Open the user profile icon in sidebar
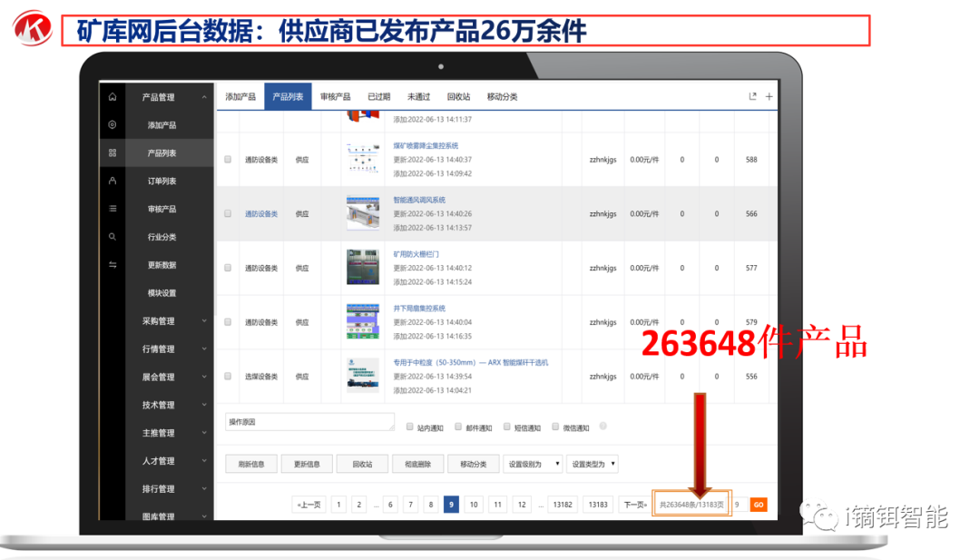The height and width of the screenshot is (560, 980). click(112, 181)
